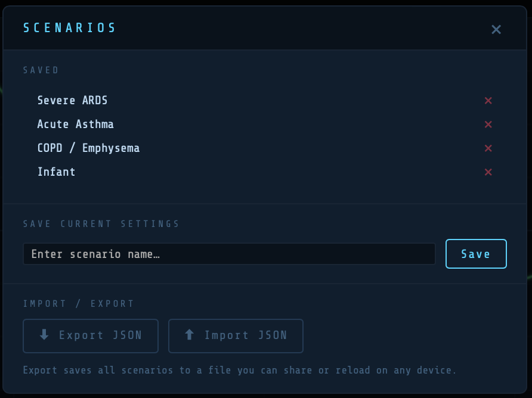Delete the Severe ARDS scenario

coord(488,101)
